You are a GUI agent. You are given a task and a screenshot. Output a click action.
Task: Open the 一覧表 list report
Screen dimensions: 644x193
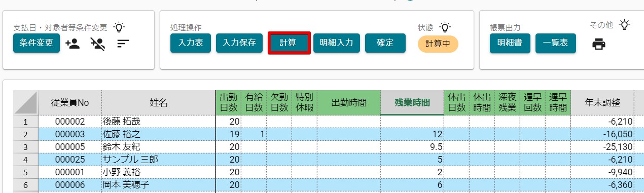coord(556,43)
